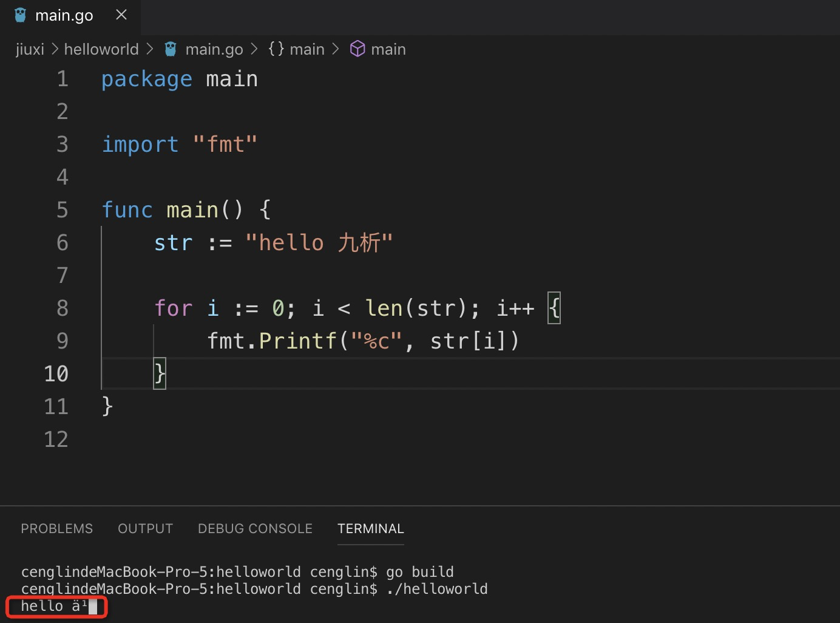Switch to the PROBLEMS panel tab
The image size is (840, 623).
pos(57,528)
